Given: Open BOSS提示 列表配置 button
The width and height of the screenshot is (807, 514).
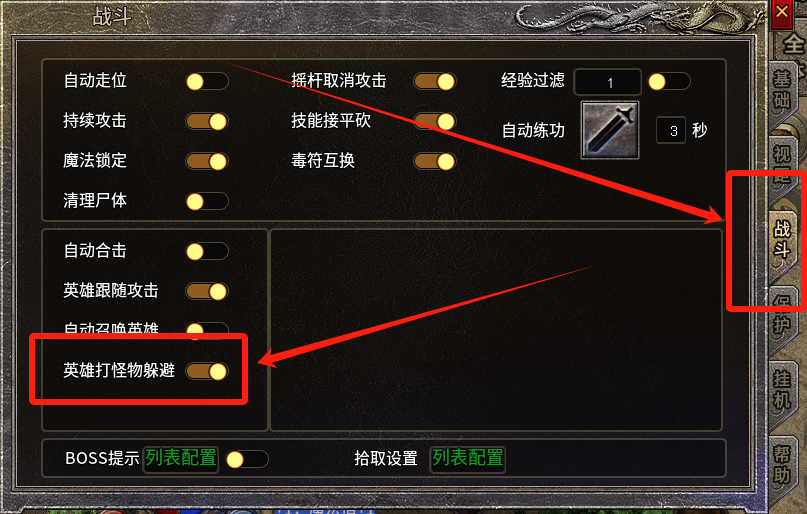Looking at the screenshot, I should pos(181,457).
